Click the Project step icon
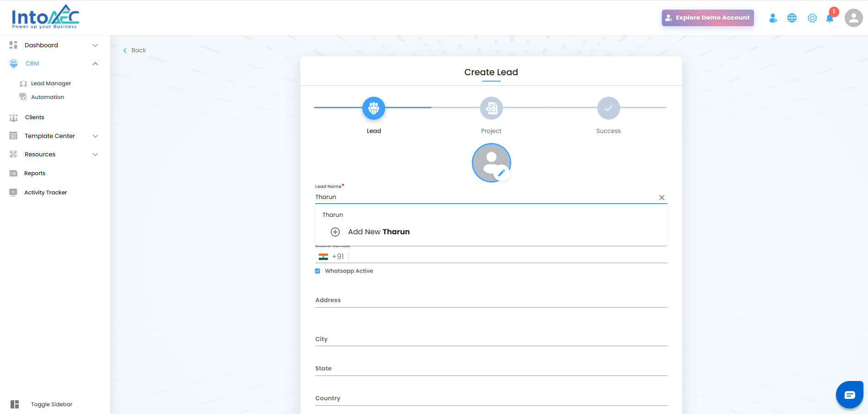This screenshot has width=868, height=414. [491, 108]
